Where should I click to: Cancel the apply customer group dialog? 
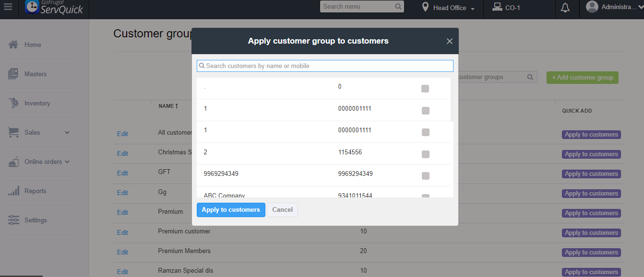pyautogui.click(x=282, y=210)
